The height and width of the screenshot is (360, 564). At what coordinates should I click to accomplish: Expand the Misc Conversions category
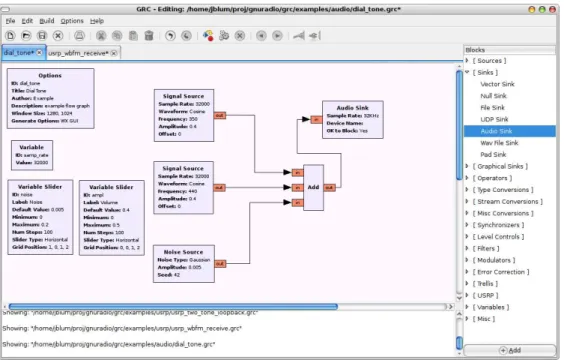coord(467,213)
